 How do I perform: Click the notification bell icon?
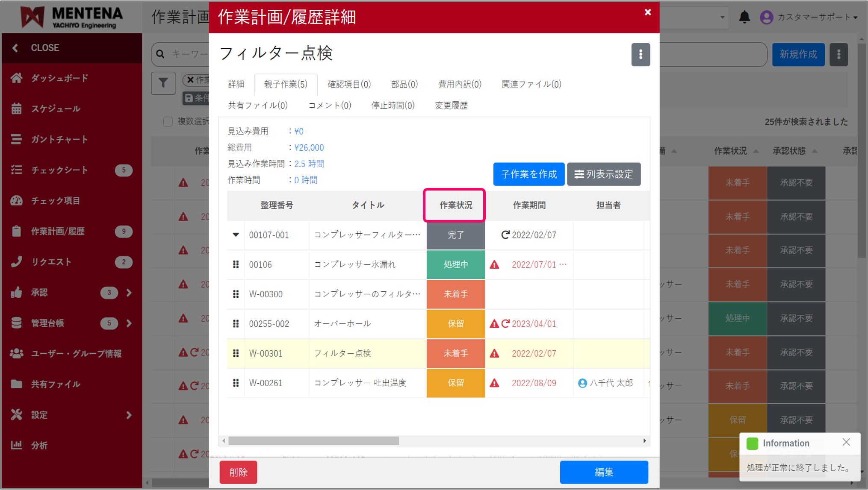click(x=744, y=17)
